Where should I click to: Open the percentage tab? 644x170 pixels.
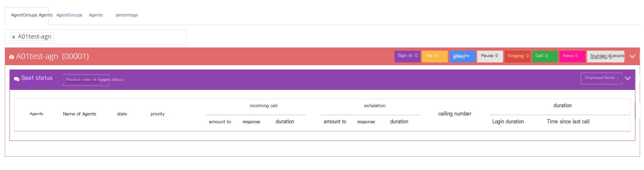click(127, 15)
